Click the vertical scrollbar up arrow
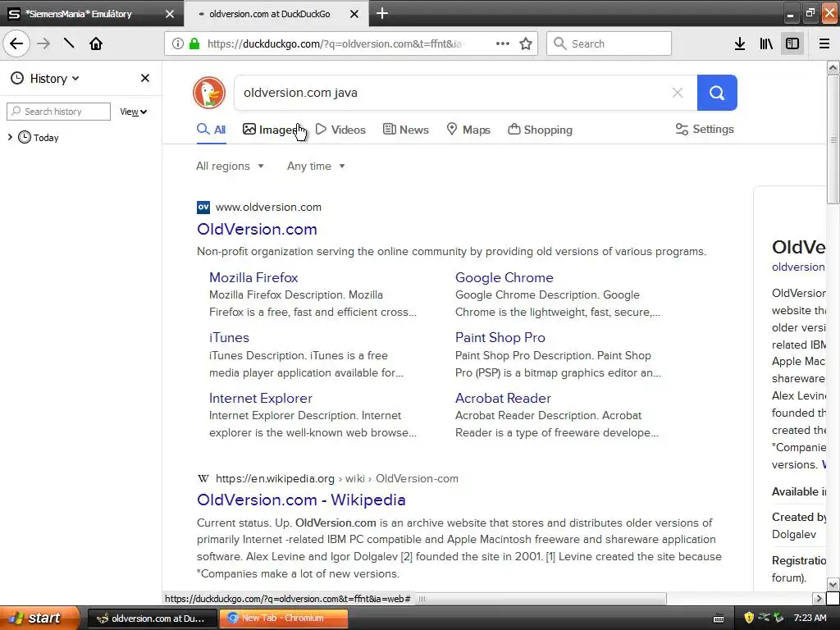 point(833,67)
